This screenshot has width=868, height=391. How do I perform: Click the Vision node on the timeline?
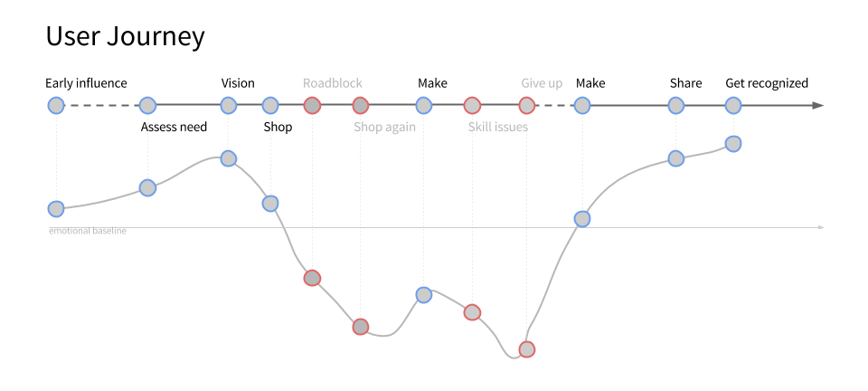coord(229,105)
